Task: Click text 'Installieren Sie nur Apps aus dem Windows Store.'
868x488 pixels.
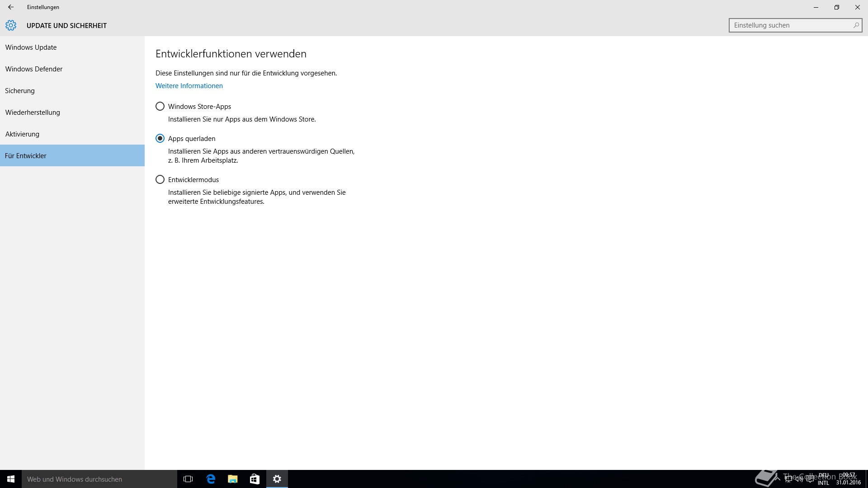Action: coord(242,119)
